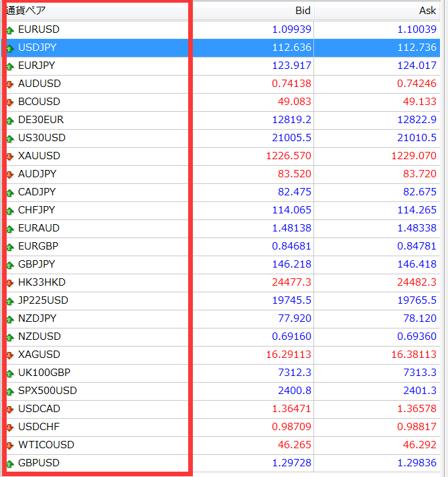Click the green up arrow beside UK100GBP
This screenshot has height=477, width=448.
click(10, 373)
